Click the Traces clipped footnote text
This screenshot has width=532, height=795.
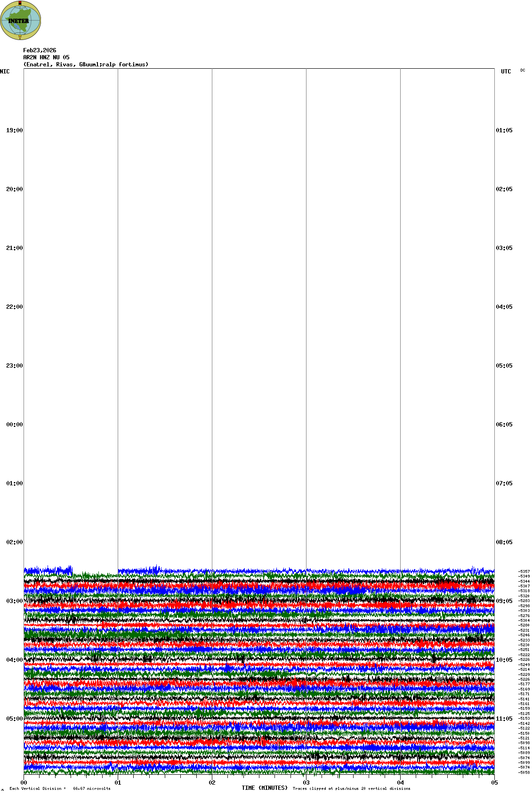click(351, 788)
